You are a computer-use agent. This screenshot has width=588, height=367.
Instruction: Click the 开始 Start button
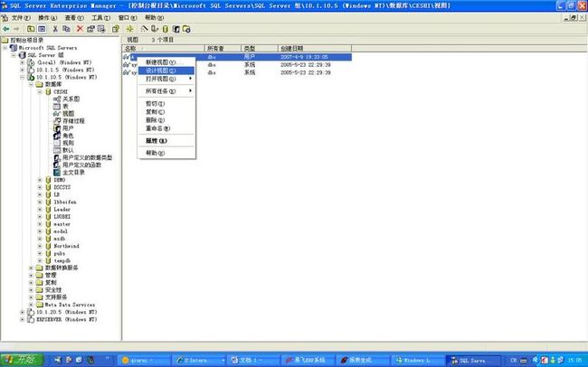pyautogui.click(x=22, y=361)
